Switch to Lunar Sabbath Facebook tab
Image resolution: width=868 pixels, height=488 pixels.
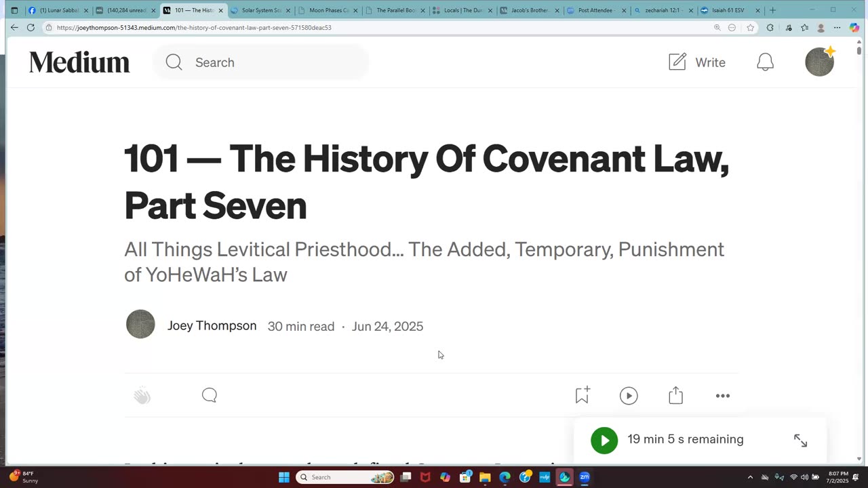tap(59, 10)
